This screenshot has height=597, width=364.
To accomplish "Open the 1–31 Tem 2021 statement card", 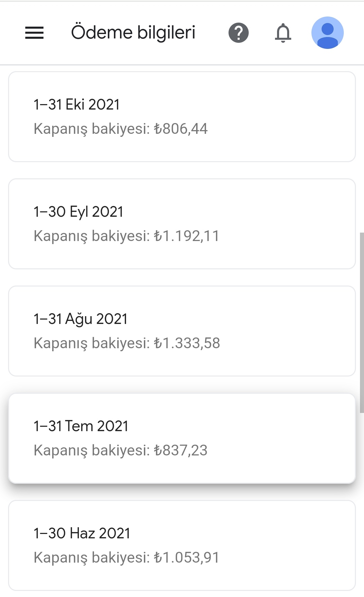I will (182, 438).
